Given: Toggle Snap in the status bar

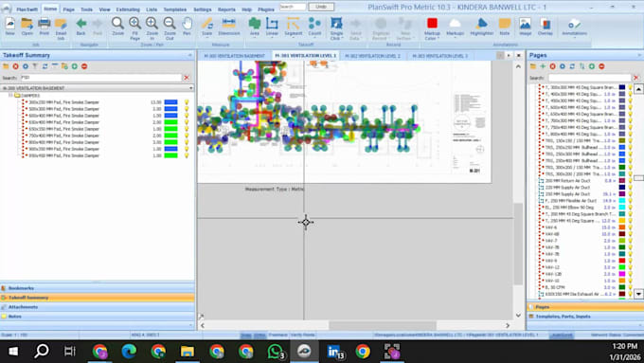Looking at the screenshot, I should click(x=245, y=336).
